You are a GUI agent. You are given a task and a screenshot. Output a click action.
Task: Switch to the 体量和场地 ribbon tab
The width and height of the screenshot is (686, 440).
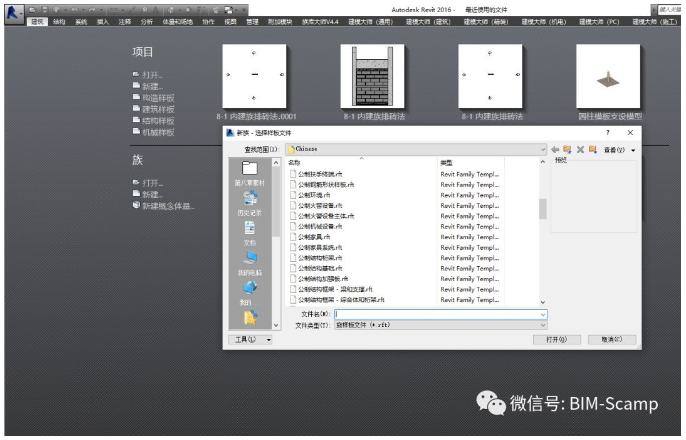178,21
